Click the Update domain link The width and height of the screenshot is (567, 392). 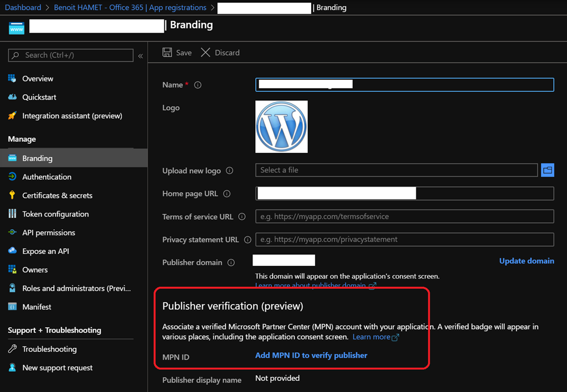526,261
